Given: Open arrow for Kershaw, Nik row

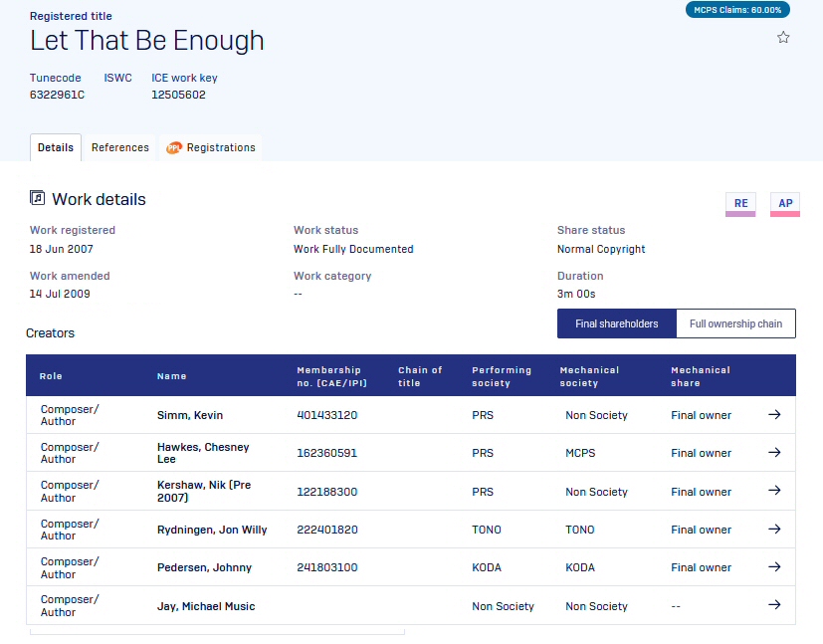Looking at the screenshot, I should 774,492.
